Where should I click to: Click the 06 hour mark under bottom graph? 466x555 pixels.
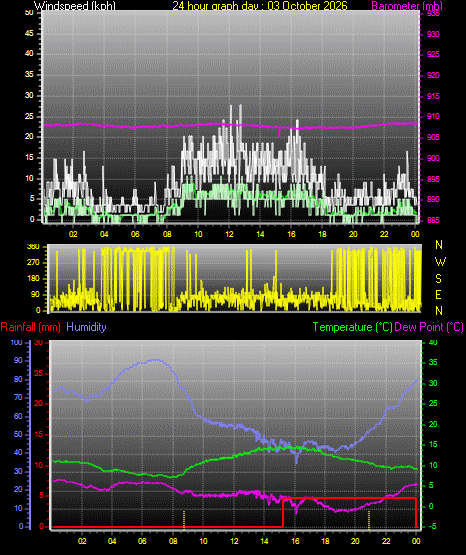pyautogui.click(x=142, y=541)
